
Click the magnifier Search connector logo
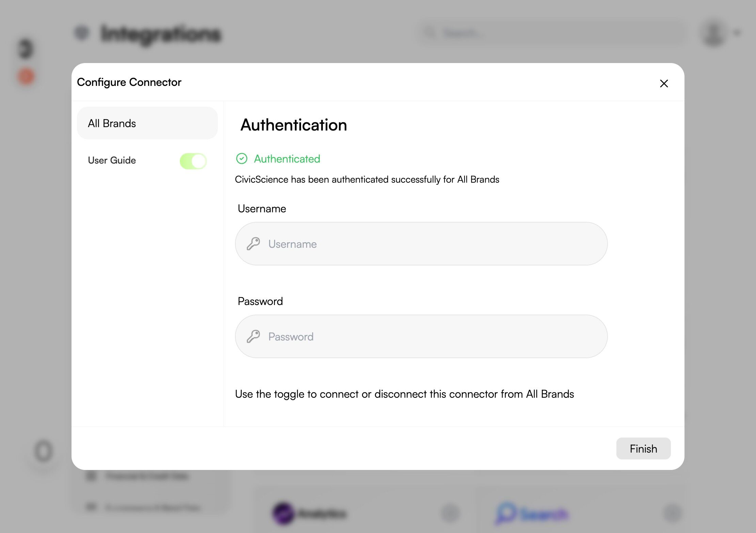pos(506,513)
